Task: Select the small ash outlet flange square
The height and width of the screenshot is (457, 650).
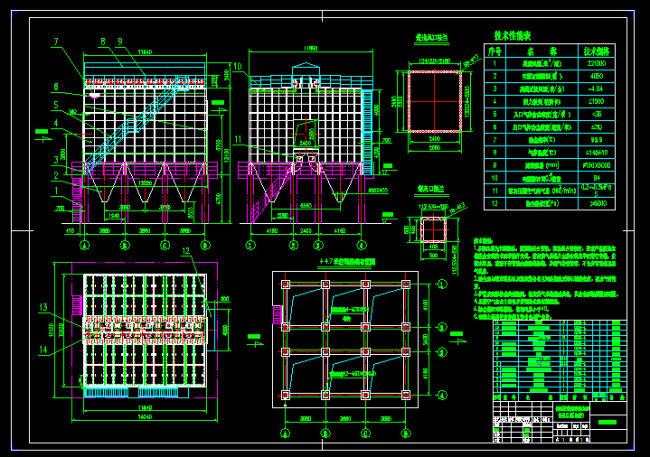Action: [434, 229]
